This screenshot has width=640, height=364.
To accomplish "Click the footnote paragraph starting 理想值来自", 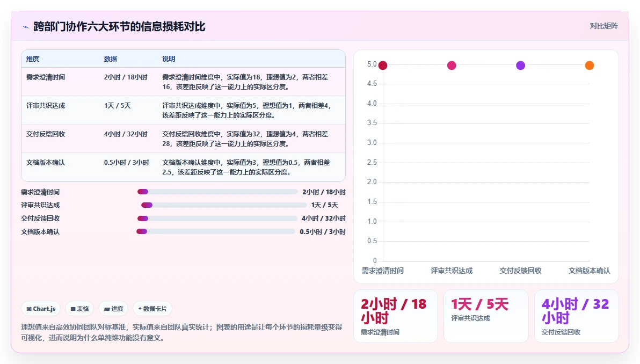I will pos(181,332).
